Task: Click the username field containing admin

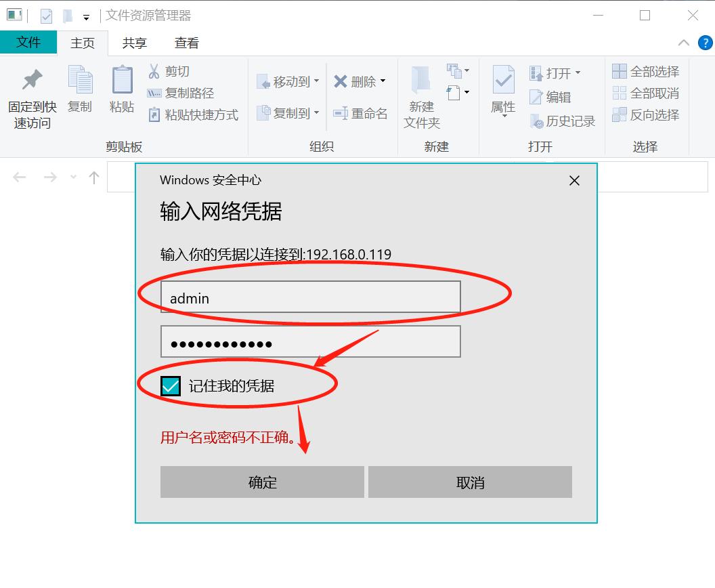Action: coord(309,297)
